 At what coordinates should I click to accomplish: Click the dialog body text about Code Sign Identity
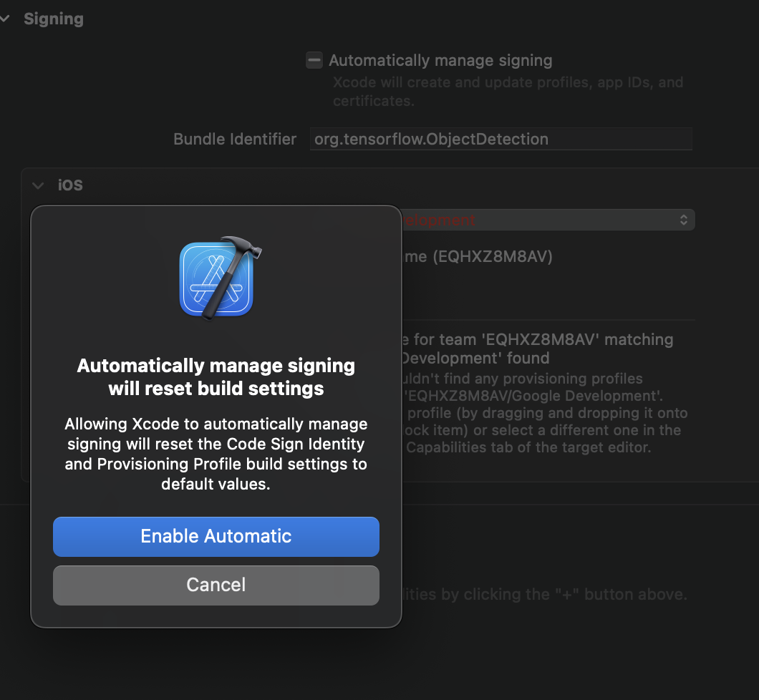point(216,454)
